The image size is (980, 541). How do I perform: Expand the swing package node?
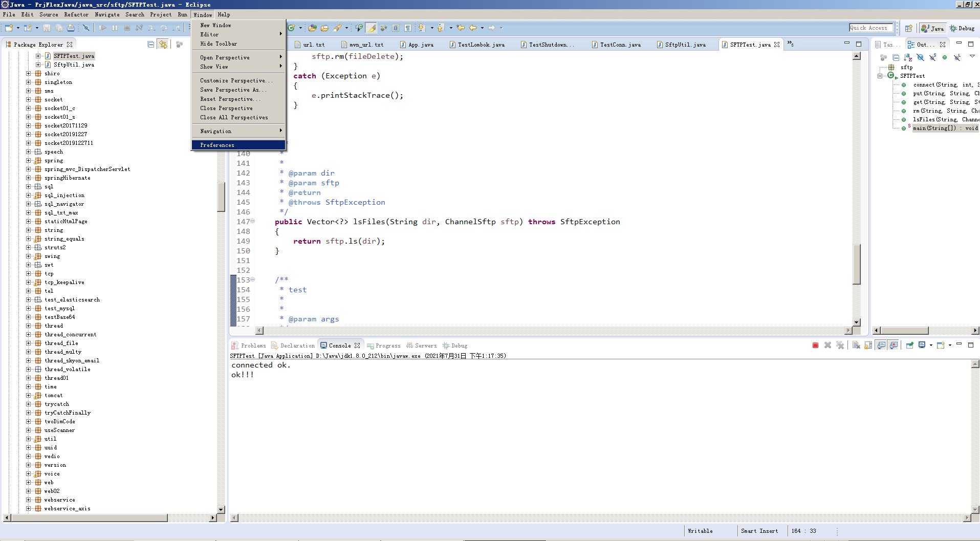29,256
